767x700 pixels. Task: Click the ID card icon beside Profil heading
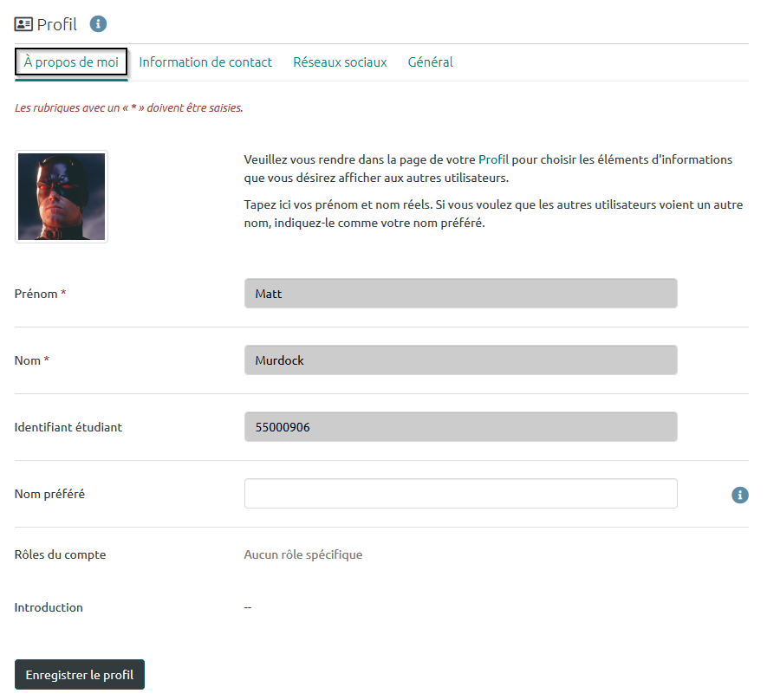(23, 24)
